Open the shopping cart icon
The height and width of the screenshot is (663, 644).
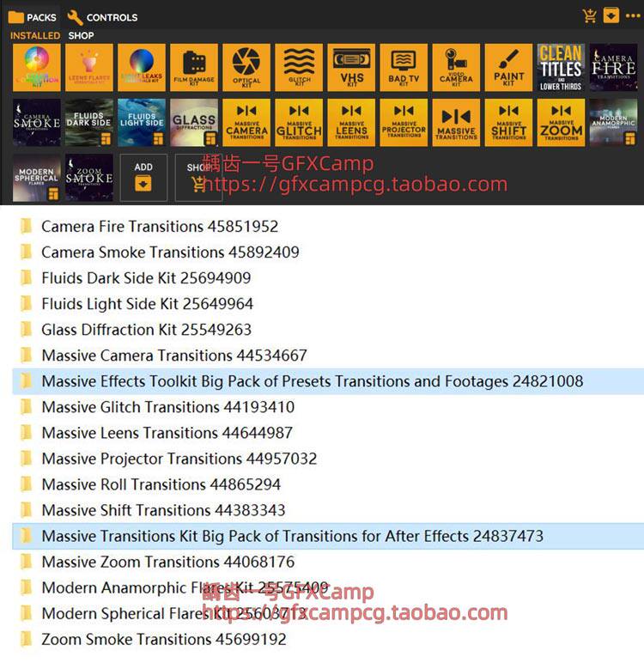589,16
